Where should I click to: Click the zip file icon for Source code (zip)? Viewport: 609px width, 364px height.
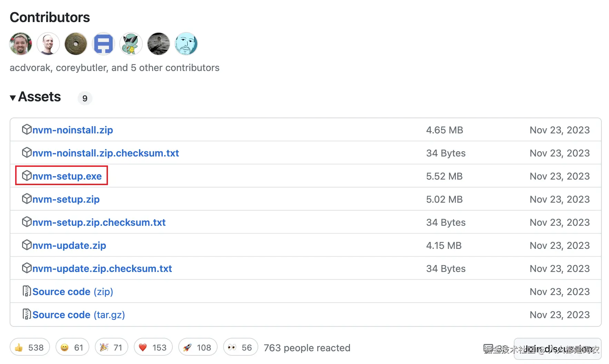[x=27, y=291]
